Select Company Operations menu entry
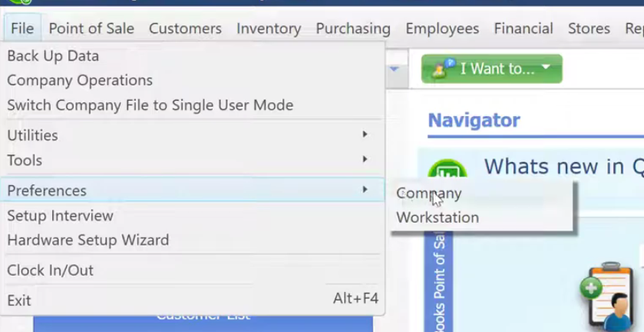Viewport: 644px width, 332px height. 192,80
